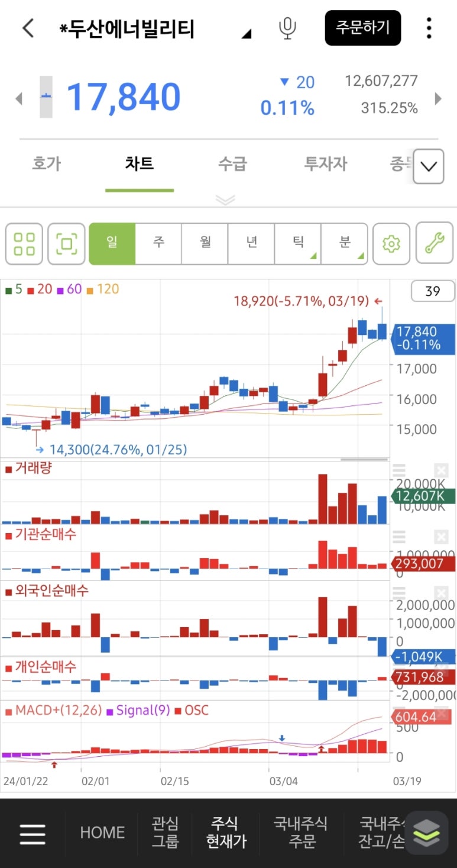Tap the 293,007 institutional value tag
457x868 pixels.
pyautogui.click(x=423, y=563)
